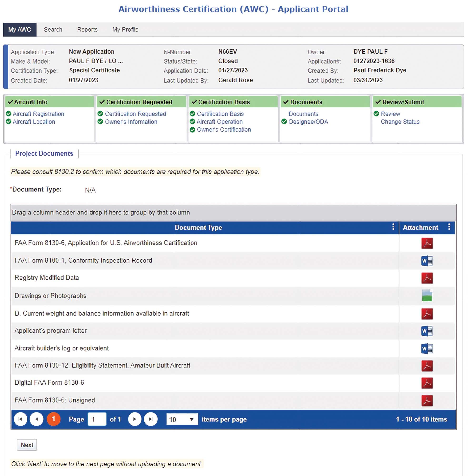
Task: Select the Documents step header
Action: click(325, 102)
